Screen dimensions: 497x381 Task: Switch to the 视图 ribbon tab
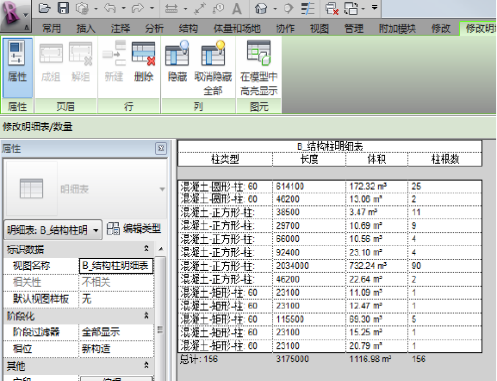(319, 29)
